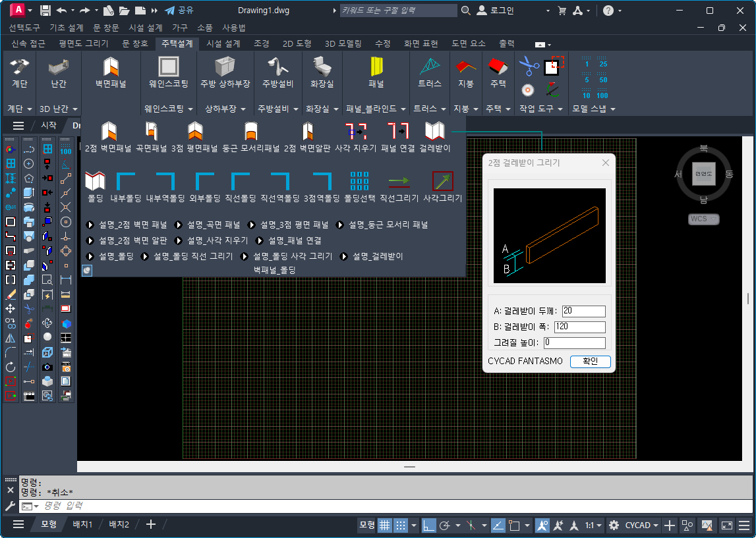
Task: Select the 2점 벽면패널 tool icon
Action: (108, 132)
